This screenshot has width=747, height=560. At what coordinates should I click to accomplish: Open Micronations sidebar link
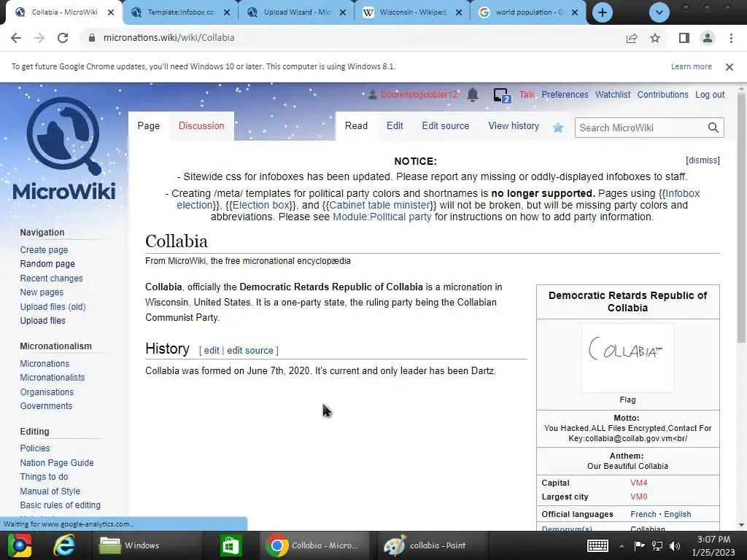(x=44, y=364)
